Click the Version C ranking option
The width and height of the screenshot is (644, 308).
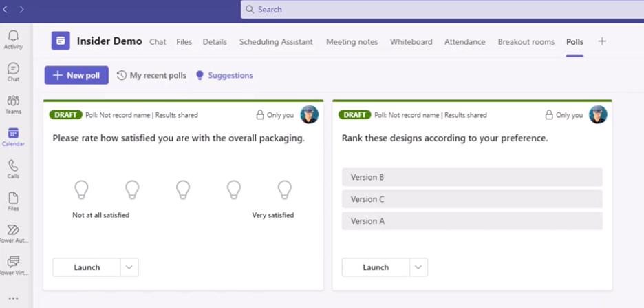tap(472, 199)
